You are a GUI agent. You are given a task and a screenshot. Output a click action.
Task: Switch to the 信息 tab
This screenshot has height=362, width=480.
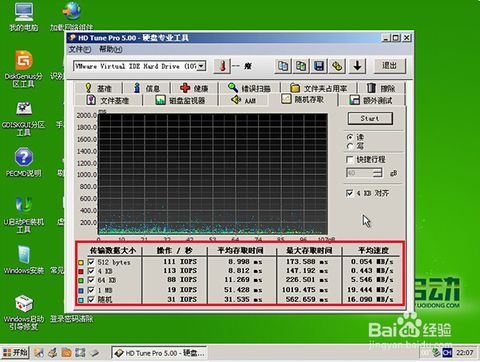(147, 88)
